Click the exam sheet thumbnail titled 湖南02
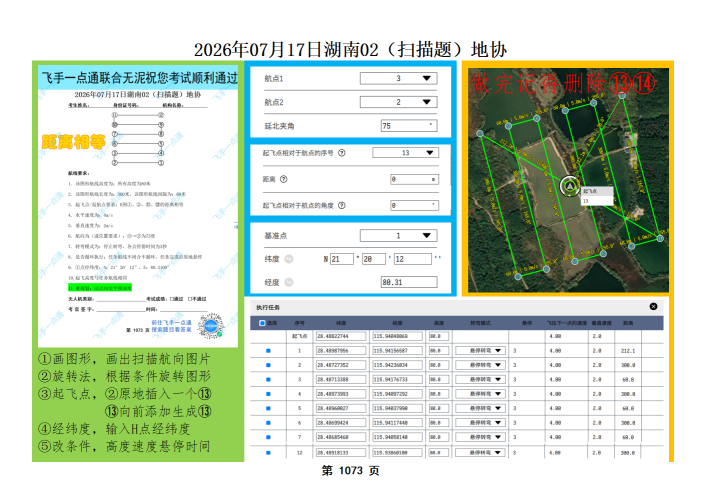Screen dimensions: 701x496 138,208
